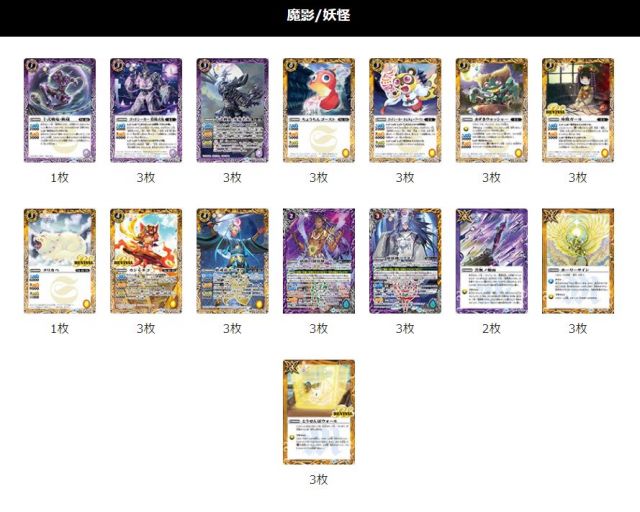
Task: Open the blue spiky-haired figure nexus card
Action: [405, 261]
